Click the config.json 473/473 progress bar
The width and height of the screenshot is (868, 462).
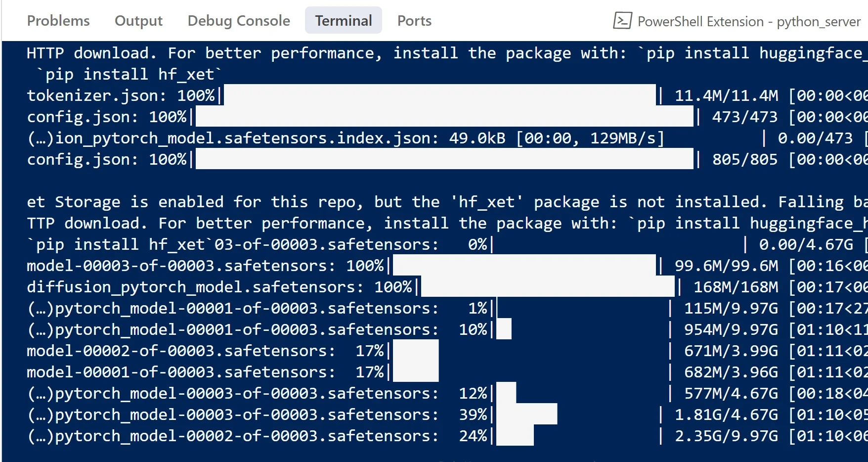coord(445,117)
